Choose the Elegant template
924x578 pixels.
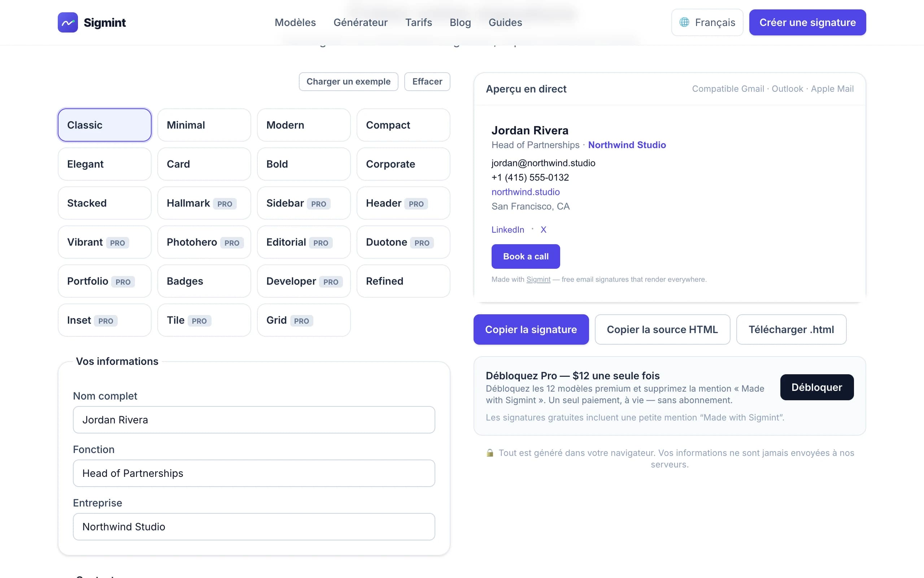[x=105, y=164]
